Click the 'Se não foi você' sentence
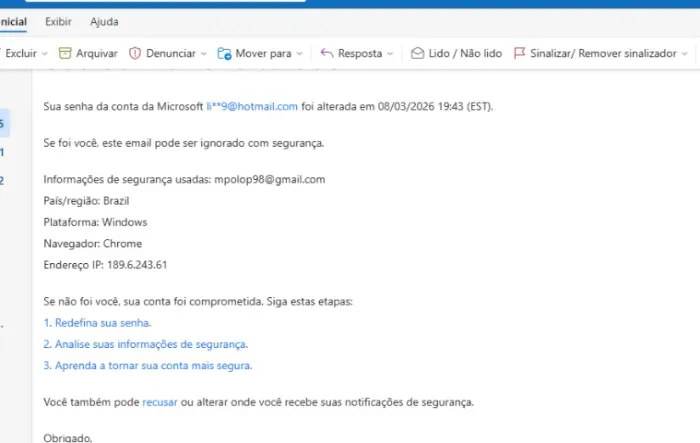The width and height of the screenshot is (700, 443). pyautogui.click(x=198, y=301)
